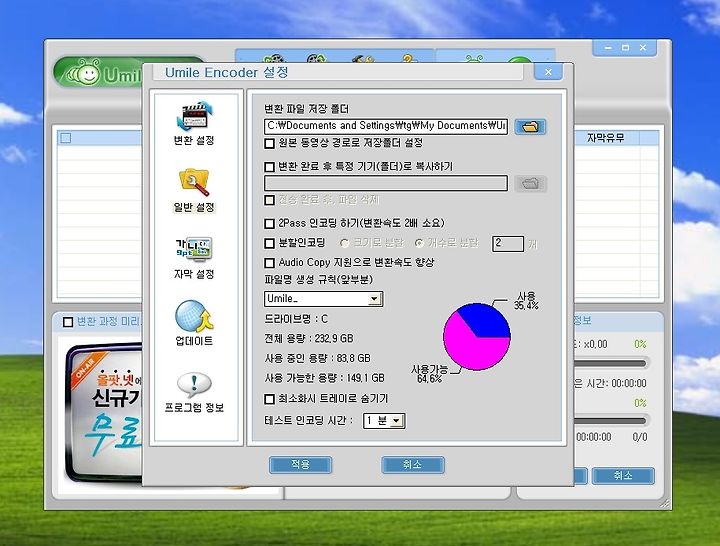The image size is (720, 546).
Task: Click the 사용가능 64.6% pie label
Action: (x=429, y=374)
